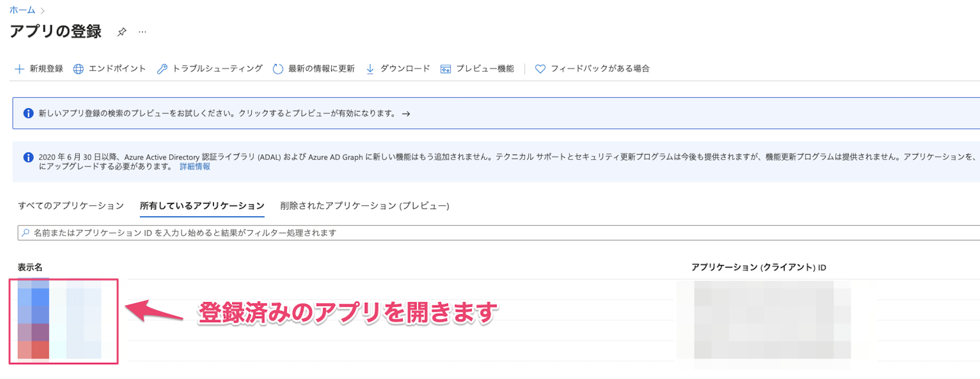The image size is (980, 379).
Task: Click the 新規登録 plus icon
Action: pyautogui.click(x=19, y=69)
